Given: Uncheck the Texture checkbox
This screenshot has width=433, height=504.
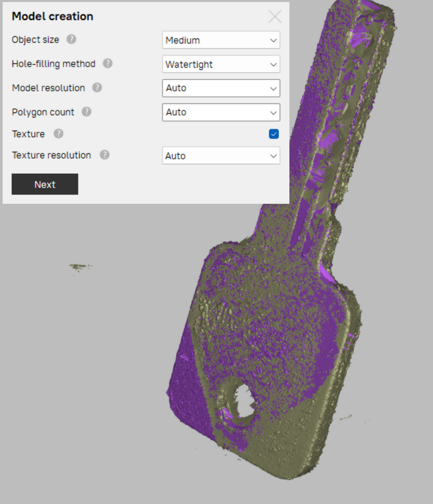Looking at the screenshot, I should (274, 134).
